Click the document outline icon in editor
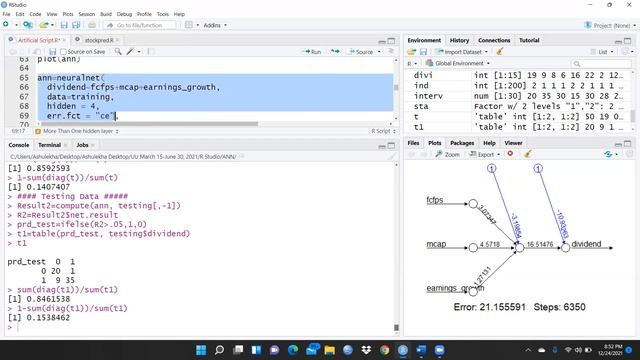Image resolution: width=640 pixels, height=360 pixels. 391,51
